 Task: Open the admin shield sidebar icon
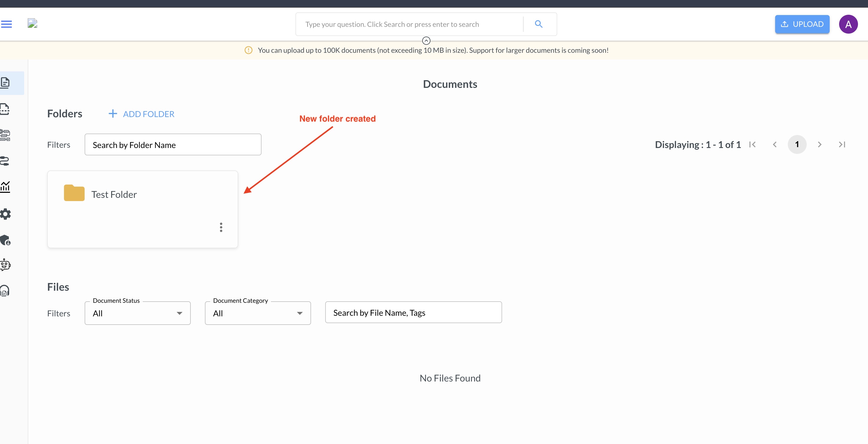pos(5,240)
